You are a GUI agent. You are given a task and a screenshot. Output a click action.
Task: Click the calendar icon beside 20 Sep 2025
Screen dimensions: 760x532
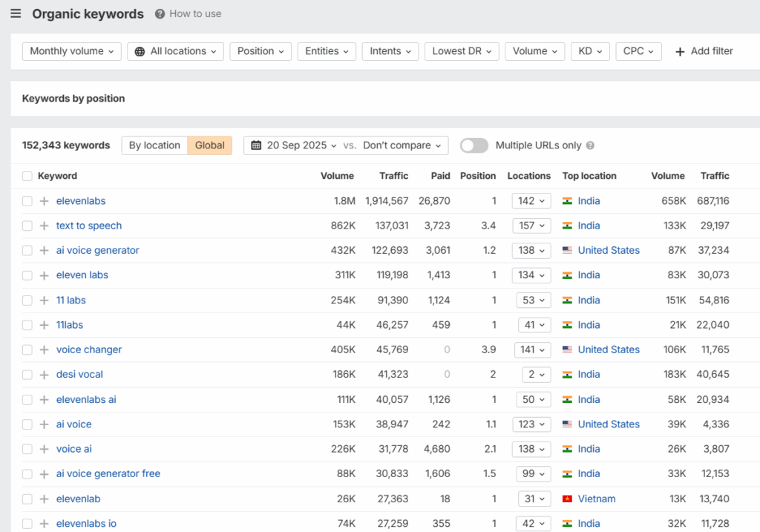pyautogui.click(x=256, y=145)
